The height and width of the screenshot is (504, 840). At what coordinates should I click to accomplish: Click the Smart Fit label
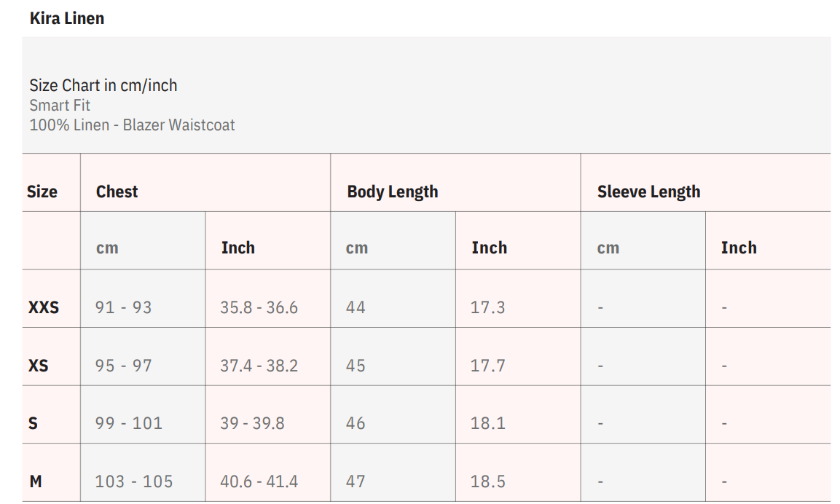(x=60, y=106)
